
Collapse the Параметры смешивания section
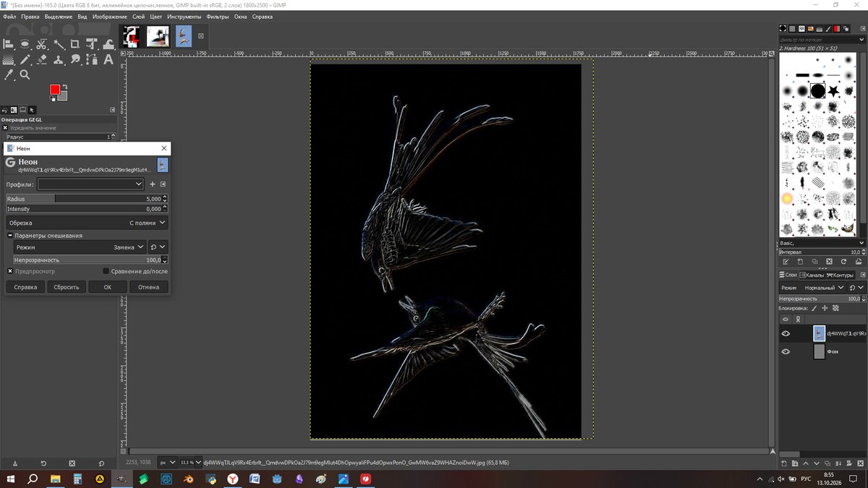pyautogui.click(x=10, y=236)
